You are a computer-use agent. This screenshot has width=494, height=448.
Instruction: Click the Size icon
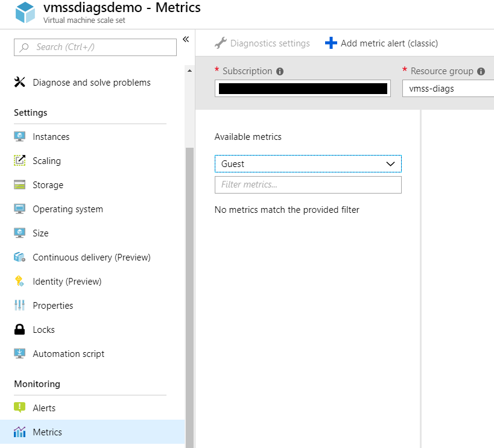coord(19,233)
